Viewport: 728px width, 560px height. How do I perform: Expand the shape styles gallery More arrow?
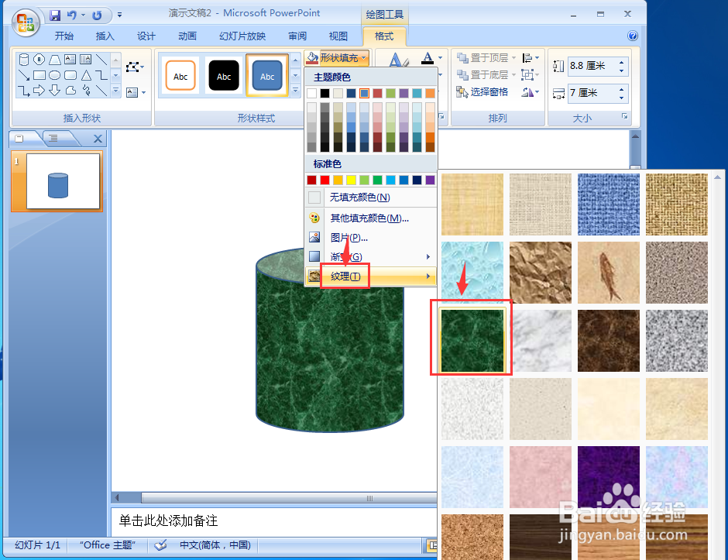click(295, 91)
